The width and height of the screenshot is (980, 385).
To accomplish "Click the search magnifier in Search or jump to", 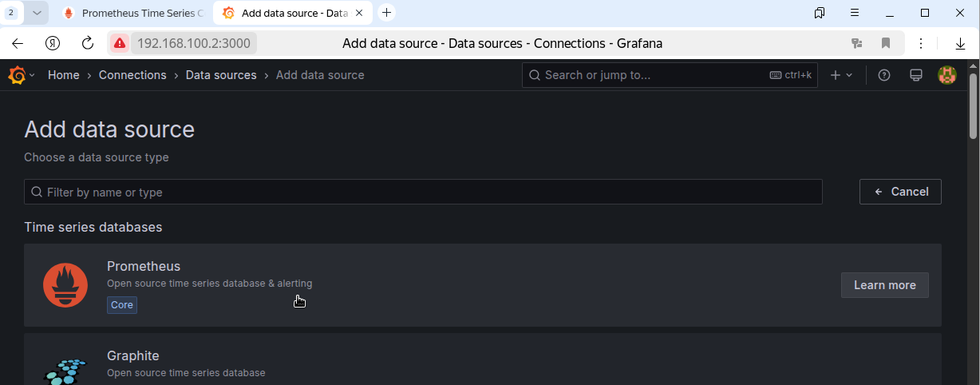I will [535, 75].
